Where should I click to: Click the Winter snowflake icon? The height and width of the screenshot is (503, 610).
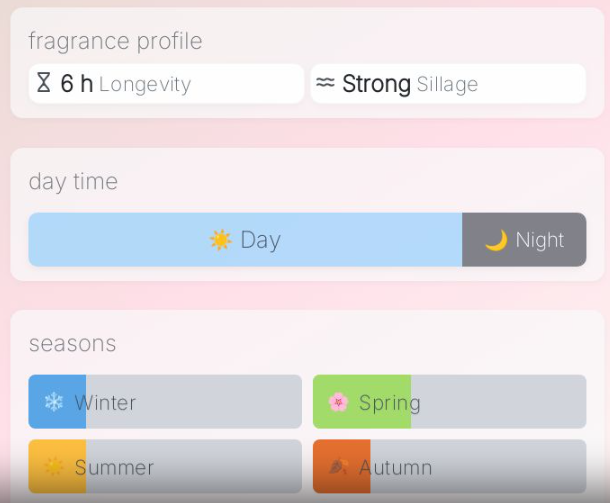tap(53, 402)
